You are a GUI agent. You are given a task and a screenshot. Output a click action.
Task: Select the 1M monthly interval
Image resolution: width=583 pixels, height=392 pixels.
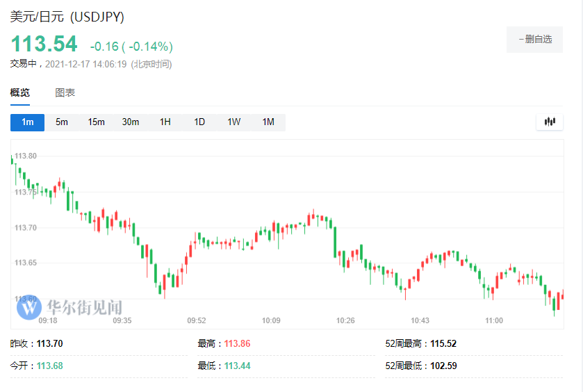click(x=268, y=122)
